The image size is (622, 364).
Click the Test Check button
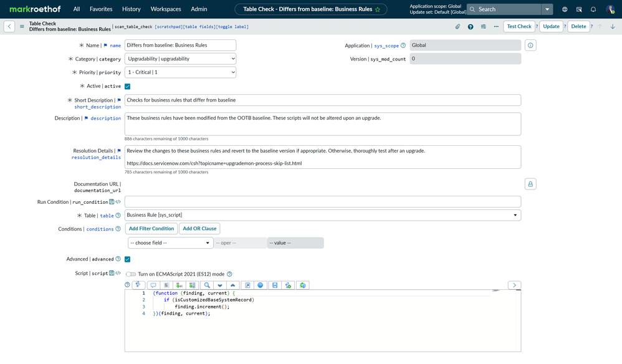tap(519, 27)
